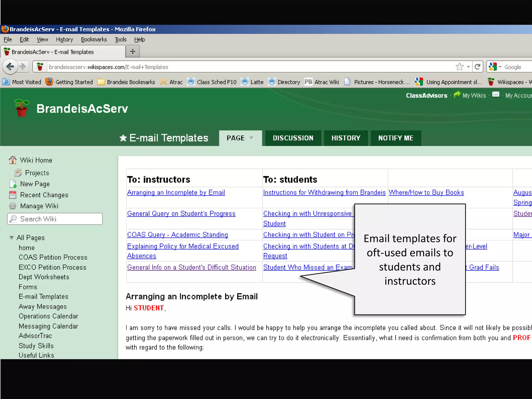Open the Tools menu
The image size is (532, 399).
(x=121, y=39)
